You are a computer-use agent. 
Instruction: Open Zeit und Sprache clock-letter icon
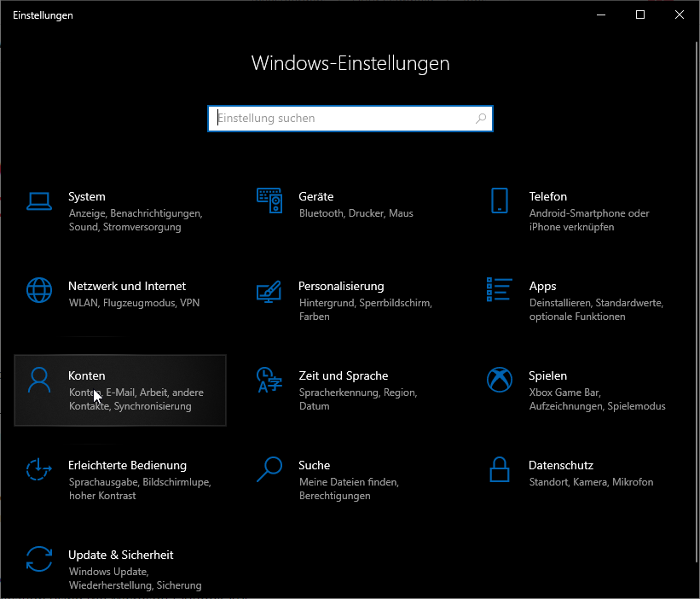click(269, 380)
